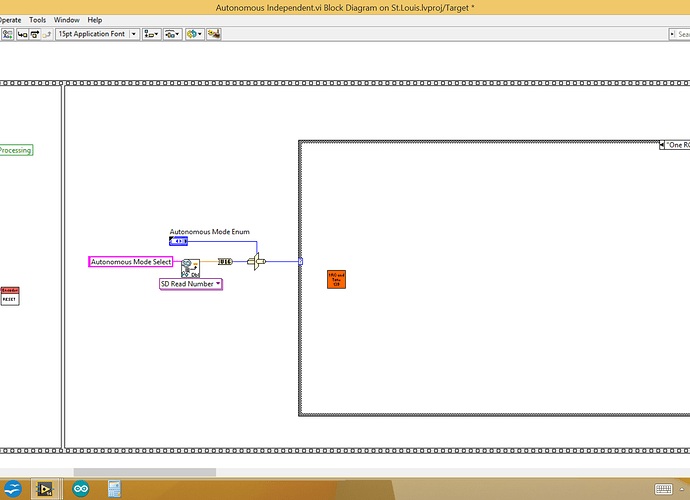Open the on-screen touch keyboard icon
The height and width of the screenshot is (500, 690).
[663, 489]
